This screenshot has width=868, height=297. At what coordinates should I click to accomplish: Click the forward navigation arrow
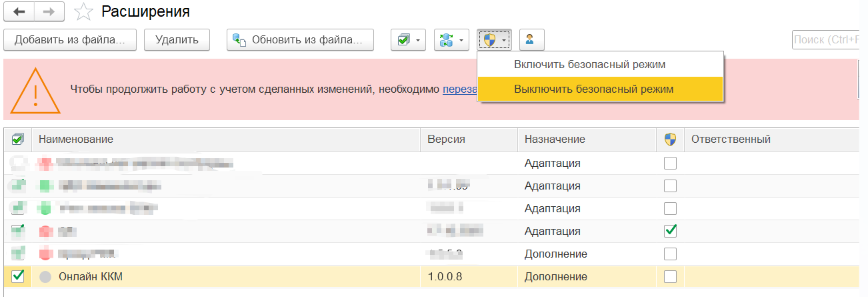pyautogui.click(x=49, y=11)
